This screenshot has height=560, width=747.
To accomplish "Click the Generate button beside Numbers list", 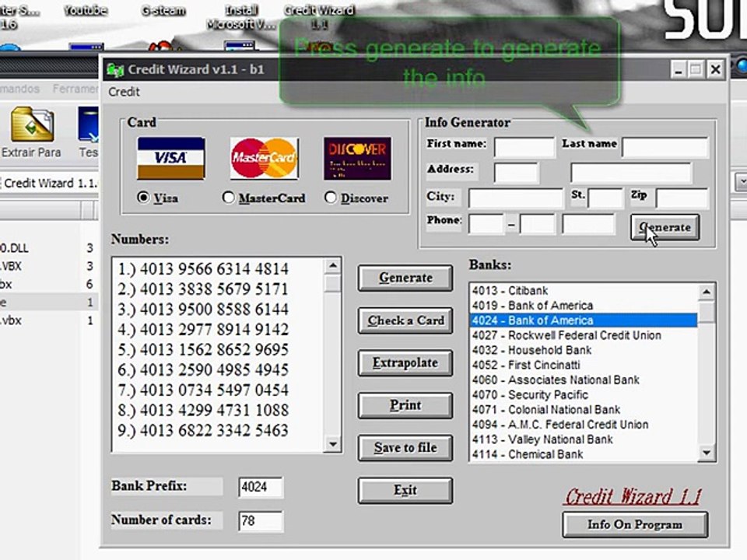I will [x=405, y=278].
